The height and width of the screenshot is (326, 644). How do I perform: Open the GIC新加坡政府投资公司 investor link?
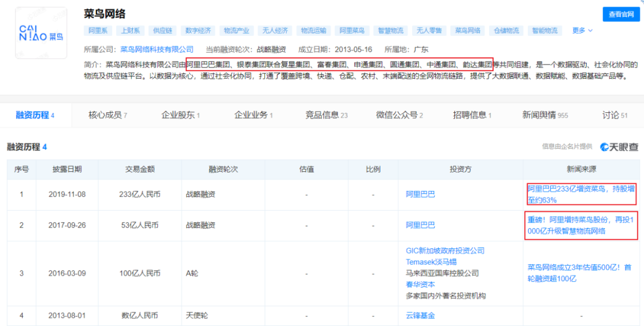click(445, 251)
